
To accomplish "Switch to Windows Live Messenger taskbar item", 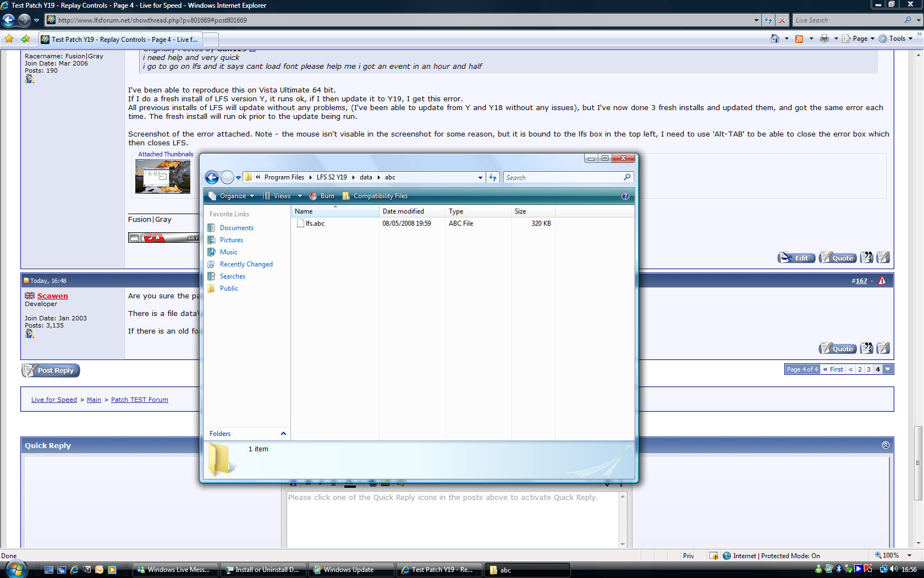I will coord(175,570).
